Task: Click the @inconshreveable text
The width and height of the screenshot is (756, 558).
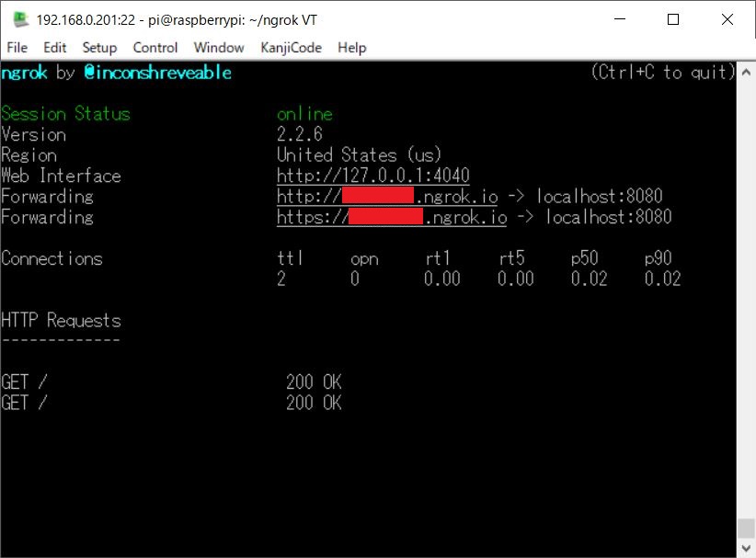Action: (x=157, y=73)
